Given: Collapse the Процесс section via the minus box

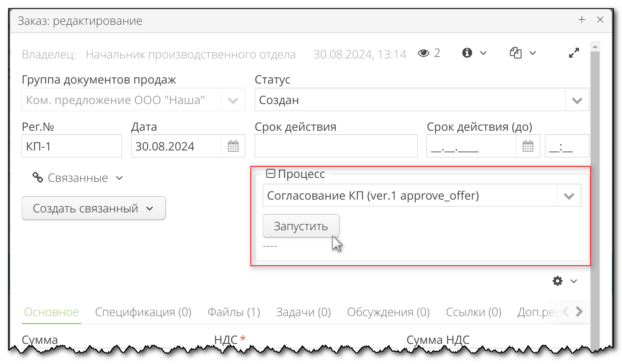Looking at the screenshot, I should pos(271,173).
